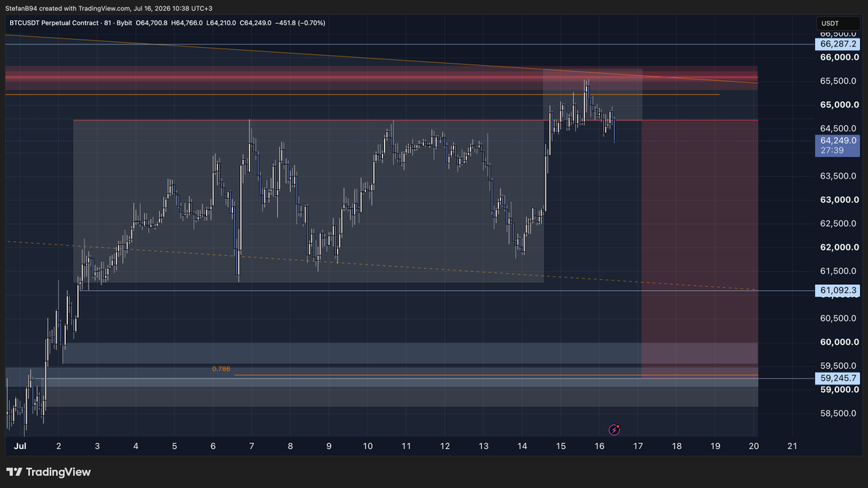Viewport: 868px width, 488px height.
Task: Click the 66,000.0 price axis tick
Action: pos(840,57)
